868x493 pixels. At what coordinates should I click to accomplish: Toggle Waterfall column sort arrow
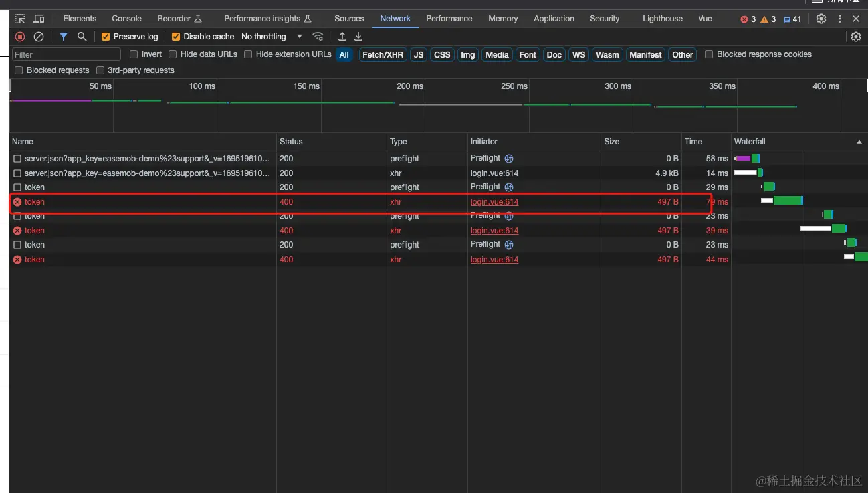click(x=859, y=142)
